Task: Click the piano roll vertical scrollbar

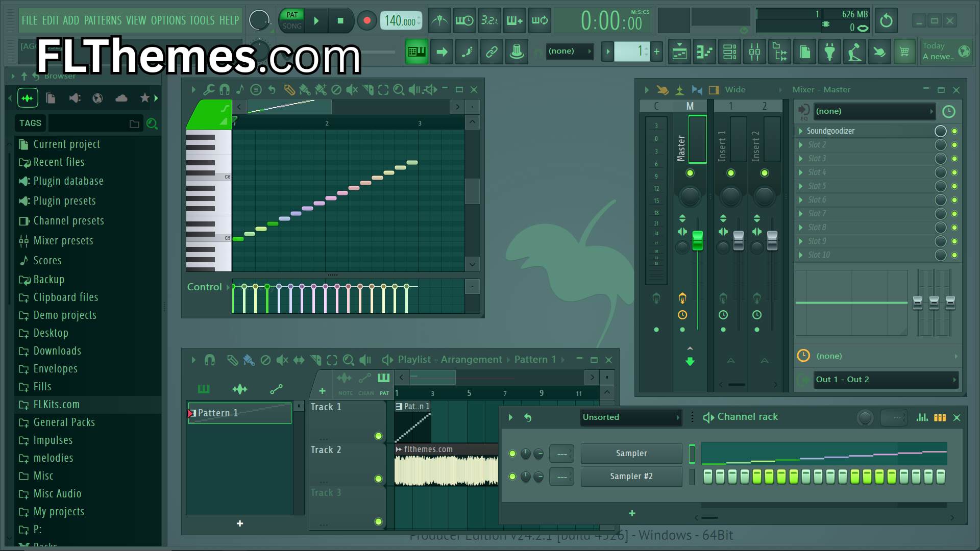Action: 472,191
